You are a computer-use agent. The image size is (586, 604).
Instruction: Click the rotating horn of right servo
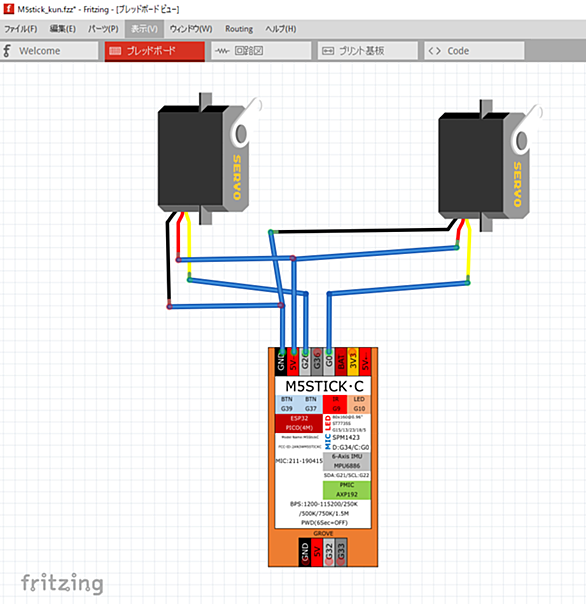coord(527,129)
